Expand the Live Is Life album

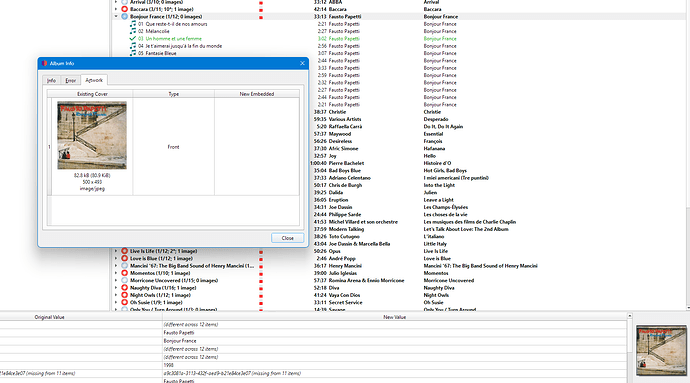point(116,251)
